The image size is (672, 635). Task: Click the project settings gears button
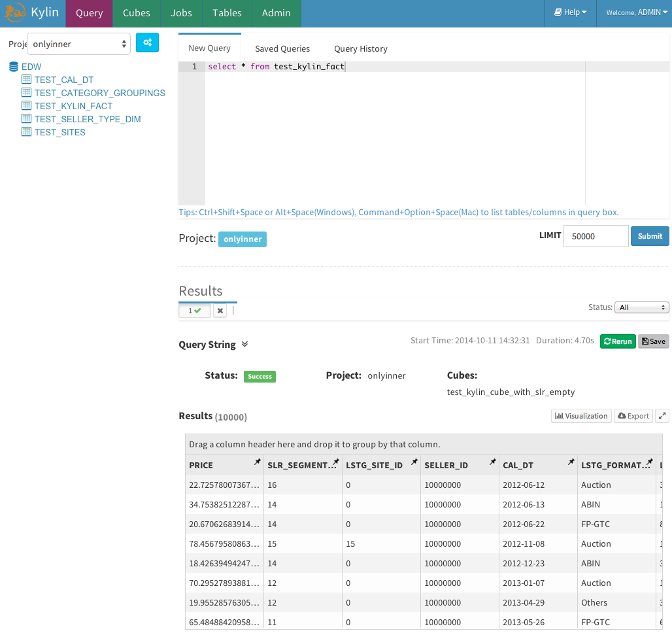[148, 43]
